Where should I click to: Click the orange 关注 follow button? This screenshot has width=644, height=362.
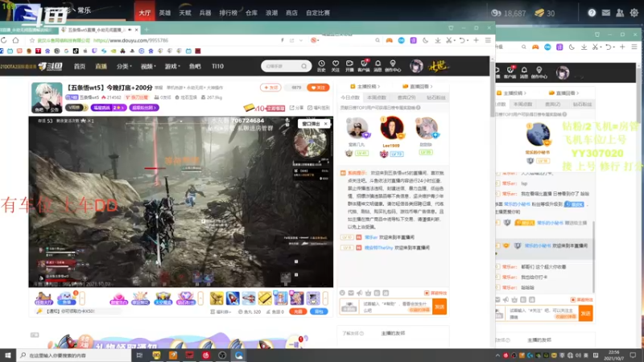click(318, 88)
